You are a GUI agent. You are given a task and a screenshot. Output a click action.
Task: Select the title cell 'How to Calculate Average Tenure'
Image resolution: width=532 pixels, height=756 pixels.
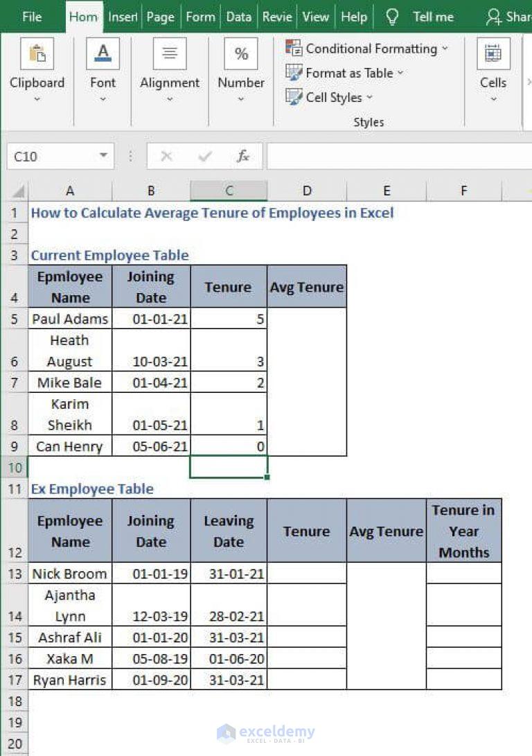[212, 213]
